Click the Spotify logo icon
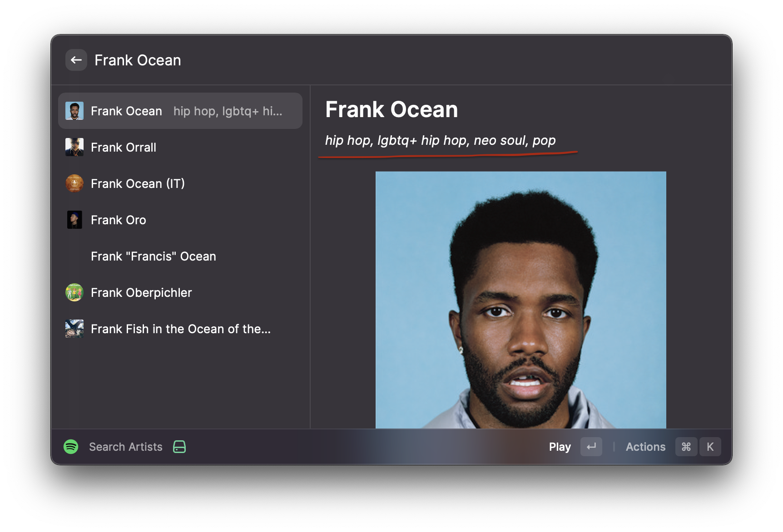Viewport: 783px width, 532px height. point(71,447)
